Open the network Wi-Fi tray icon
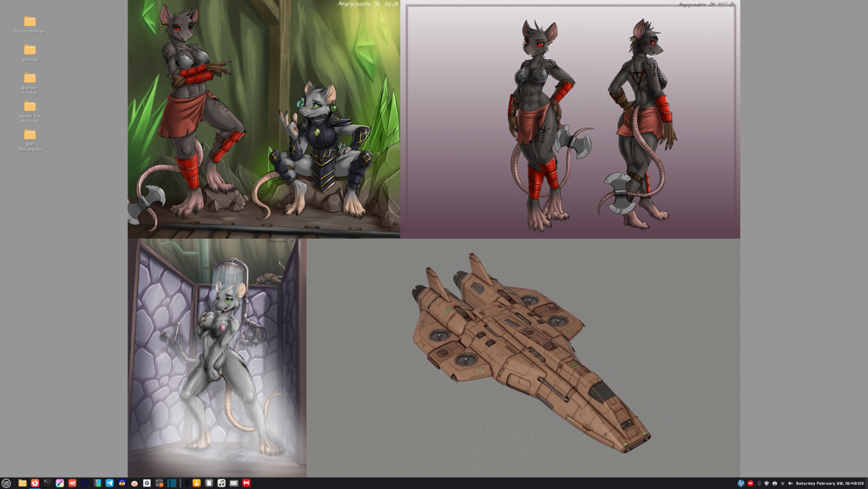Screen dimensions: 868x489 coord(783,484)
